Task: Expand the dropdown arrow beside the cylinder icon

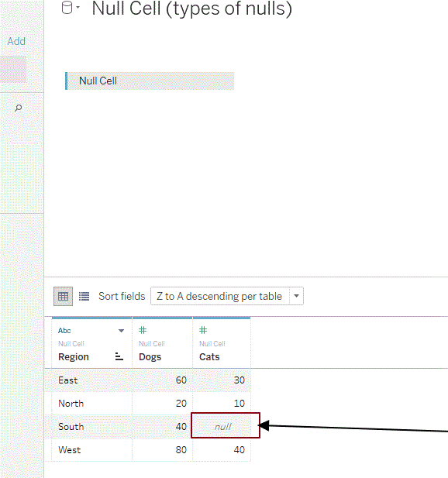Action: [x=78, y=7]
